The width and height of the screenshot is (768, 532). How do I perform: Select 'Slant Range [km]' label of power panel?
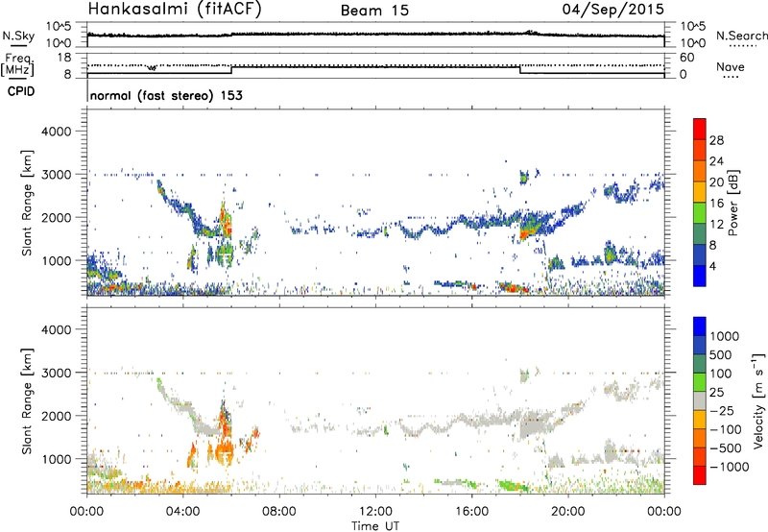click(27, 203)
